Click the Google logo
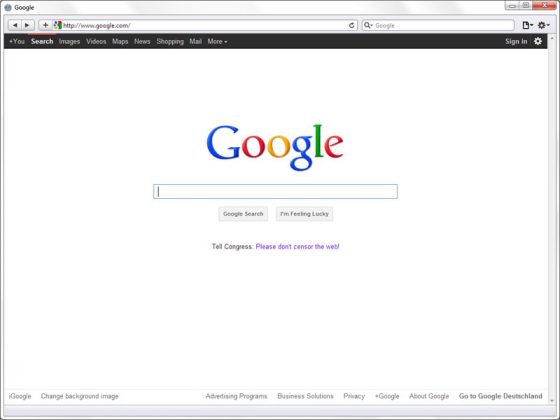560x420 pixels. tap(275, 147)
